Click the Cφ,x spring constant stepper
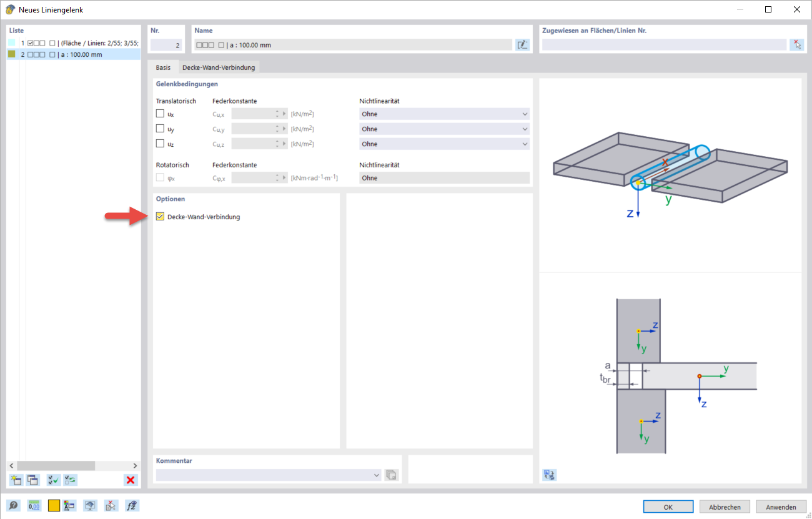812x519 pixels. [277, 178]
